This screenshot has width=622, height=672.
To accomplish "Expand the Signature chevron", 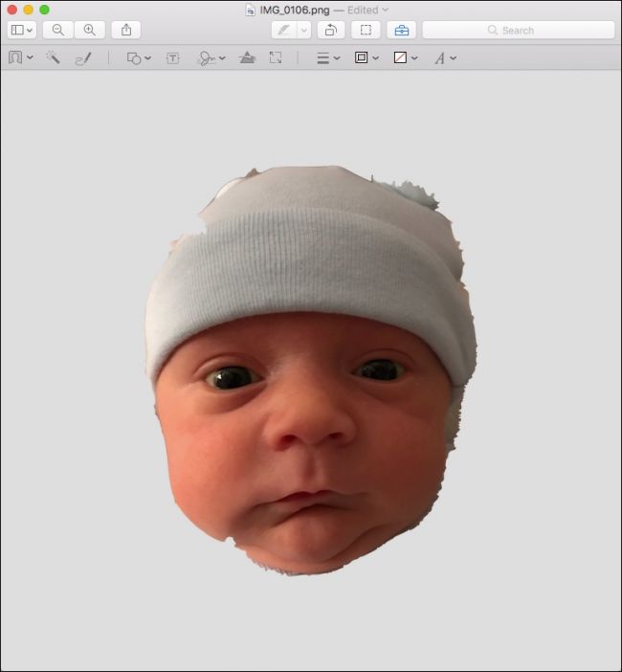I will tap(222, 58).
